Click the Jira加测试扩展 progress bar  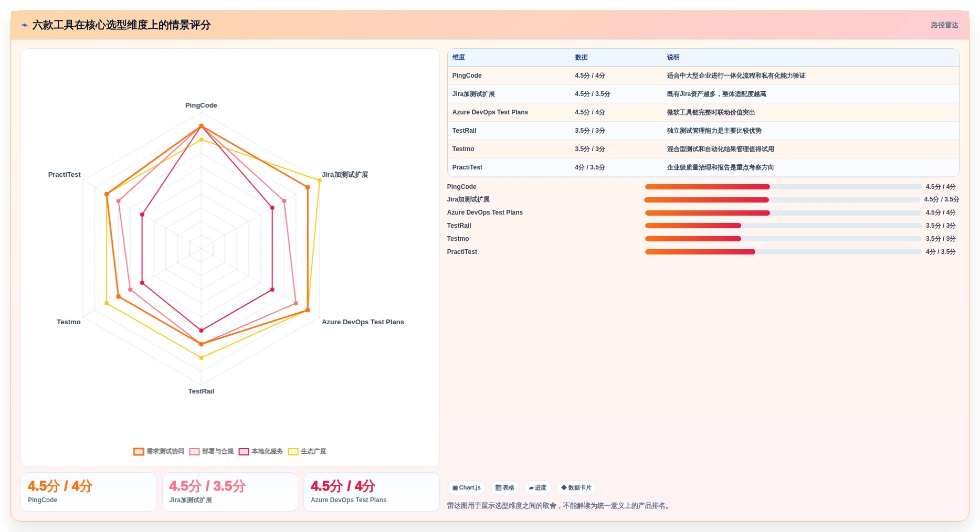point(782,200)
